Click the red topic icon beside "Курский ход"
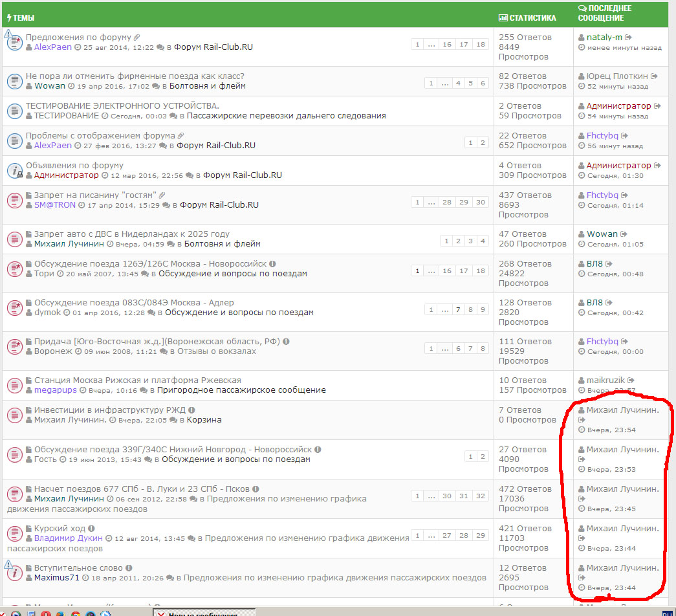This screenshot has height=616, width=676. pyautogui.click(x=15, y=534)
